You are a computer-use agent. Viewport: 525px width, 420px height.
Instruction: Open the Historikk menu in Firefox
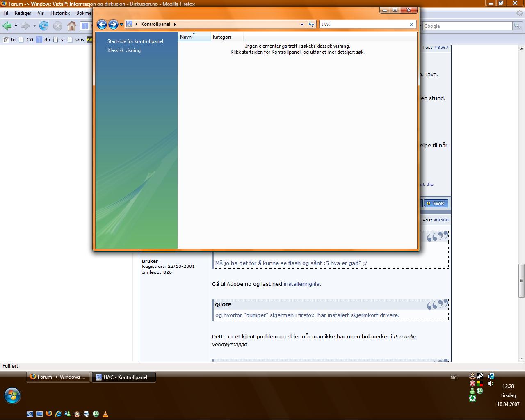coord(60,13)
